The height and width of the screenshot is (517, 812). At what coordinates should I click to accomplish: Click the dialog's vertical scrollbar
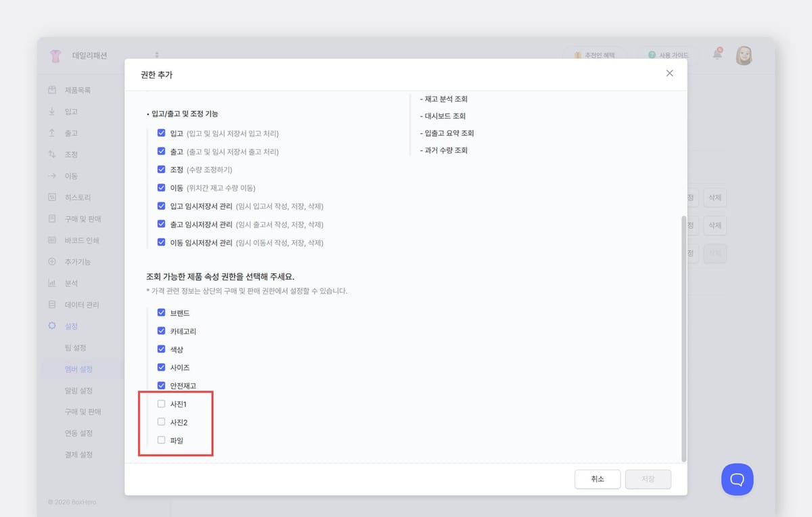[683, 338]
